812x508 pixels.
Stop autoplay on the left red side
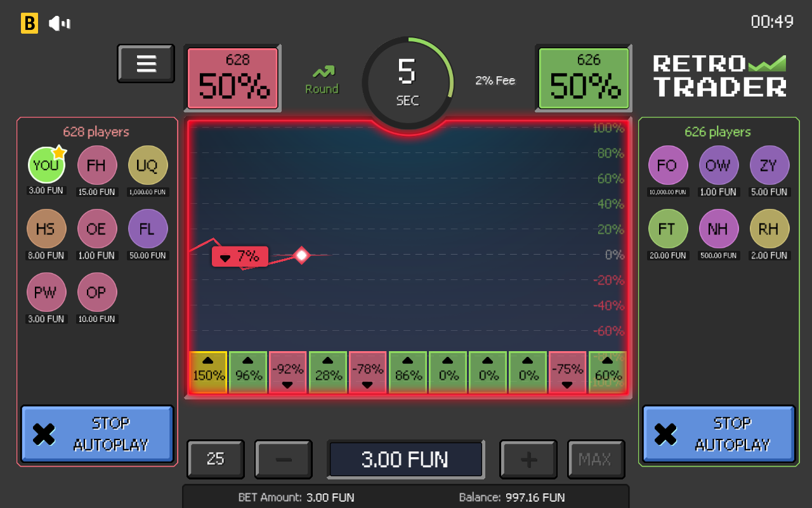coord(97,434)
